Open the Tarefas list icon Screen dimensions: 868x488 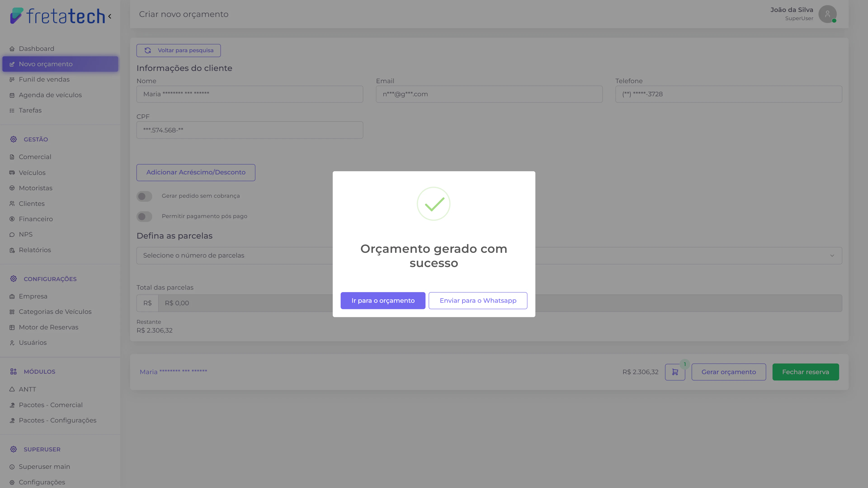tap(12, 110)
